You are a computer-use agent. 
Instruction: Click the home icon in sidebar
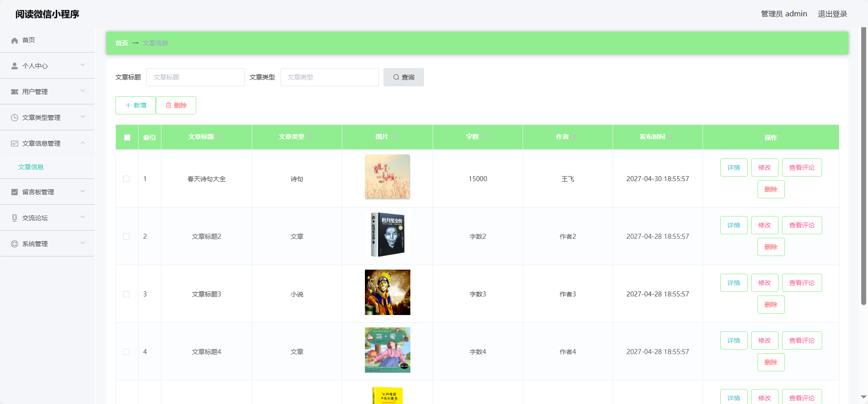pos(15,40)
